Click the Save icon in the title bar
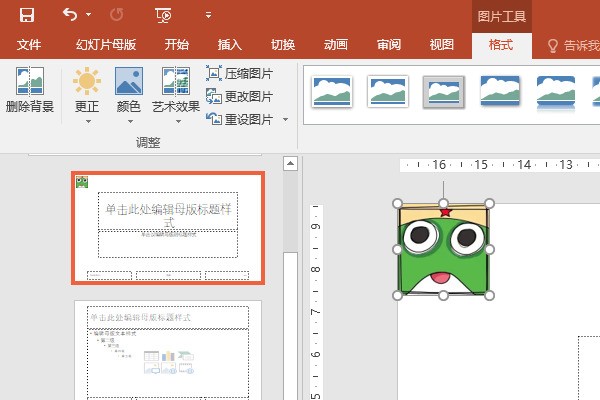600x400 pixels. click(x=26, y=15)
